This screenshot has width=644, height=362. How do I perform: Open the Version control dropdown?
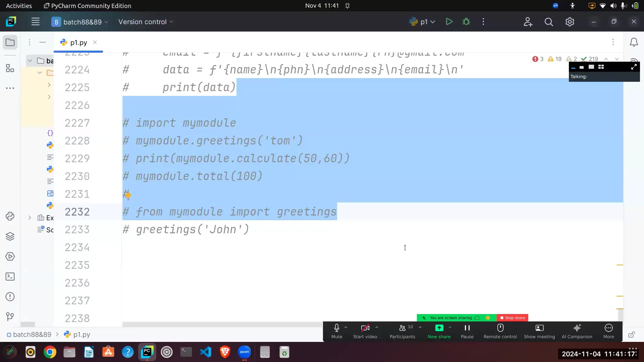coord(146,22)
